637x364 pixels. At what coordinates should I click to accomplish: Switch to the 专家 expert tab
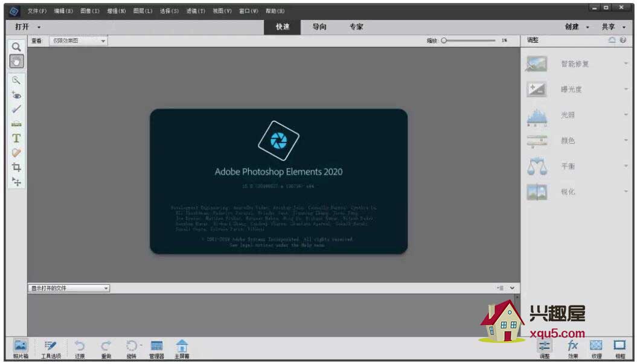pyautogui.click(x=356, y=27)
